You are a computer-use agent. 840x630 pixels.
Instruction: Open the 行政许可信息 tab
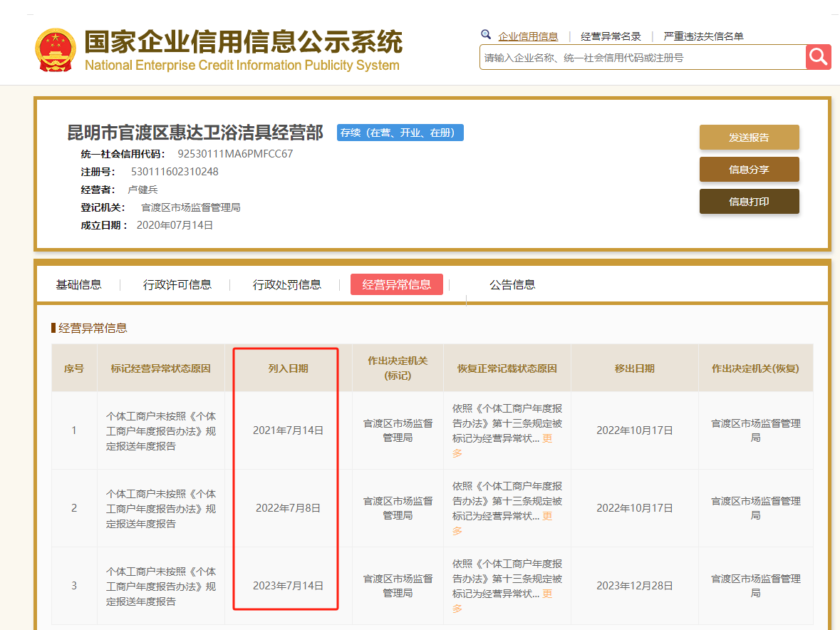click(177, 284)
